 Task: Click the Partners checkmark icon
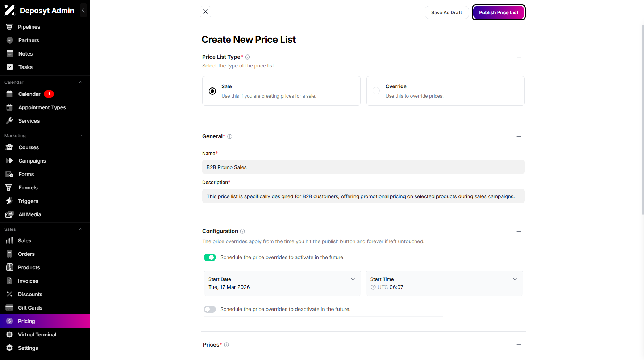coord(10,40)
